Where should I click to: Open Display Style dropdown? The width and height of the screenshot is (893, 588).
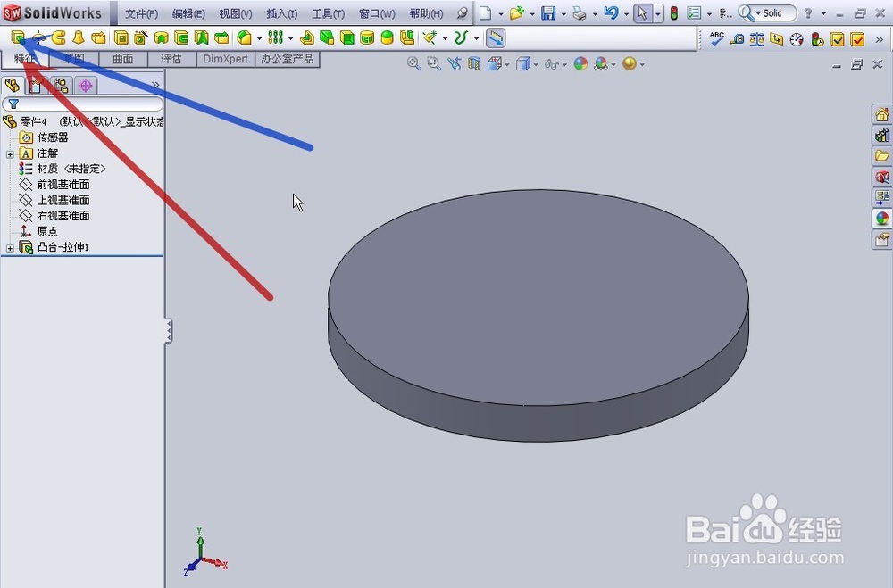pyautogui.click(x=535, y=64)
